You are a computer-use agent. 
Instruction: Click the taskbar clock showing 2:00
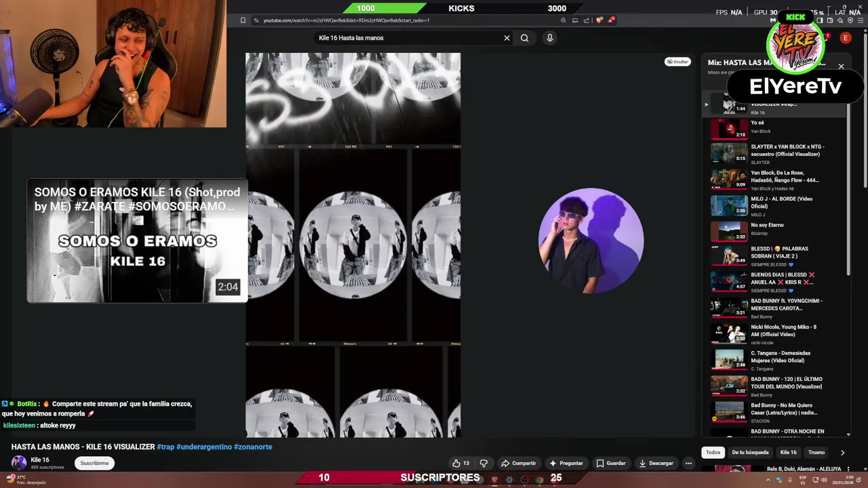[x=842, y=479]
